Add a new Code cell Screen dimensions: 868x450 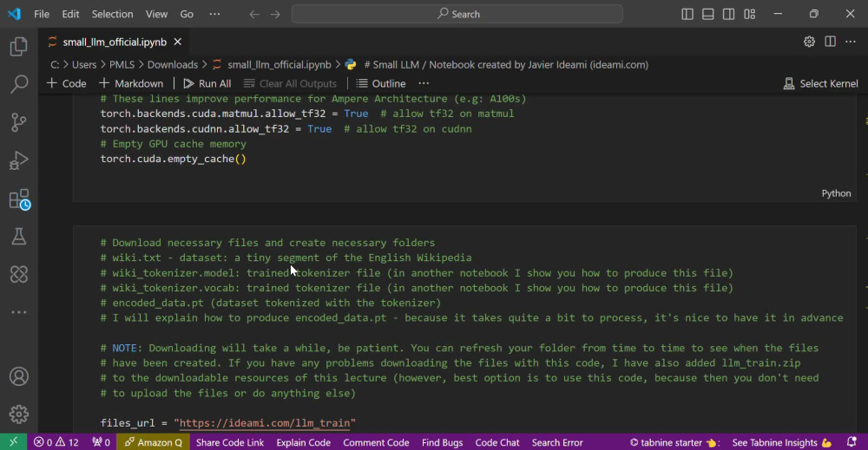pyautogui.click(x=67, y=83)
